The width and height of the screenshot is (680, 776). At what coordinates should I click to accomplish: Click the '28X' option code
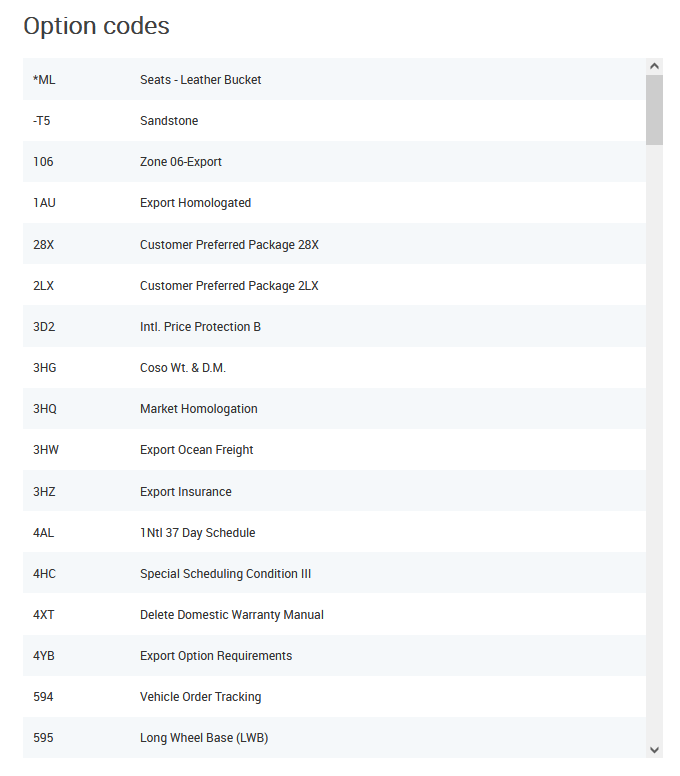pos(44,244)
